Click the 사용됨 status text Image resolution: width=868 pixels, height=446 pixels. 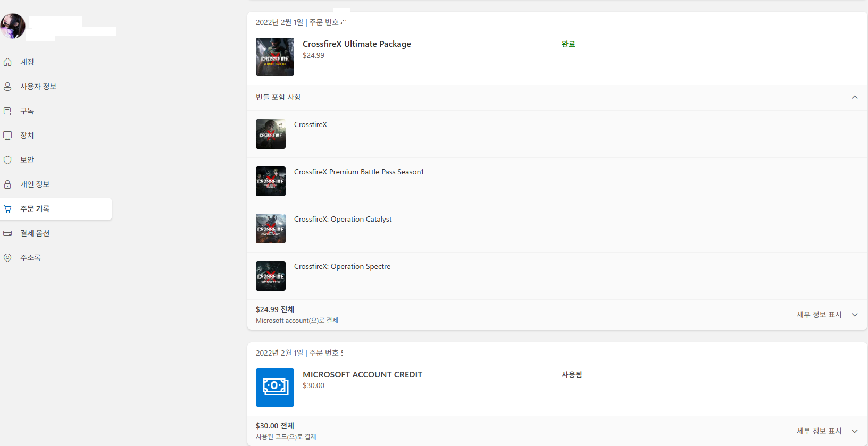pyautogui.click(x=572, y=375)
